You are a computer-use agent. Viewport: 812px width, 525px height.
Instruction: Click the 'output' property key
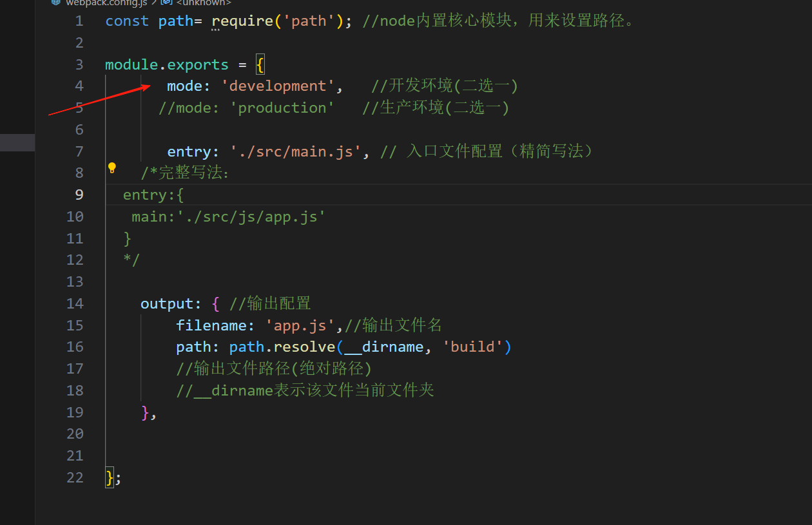pos(167,303)
